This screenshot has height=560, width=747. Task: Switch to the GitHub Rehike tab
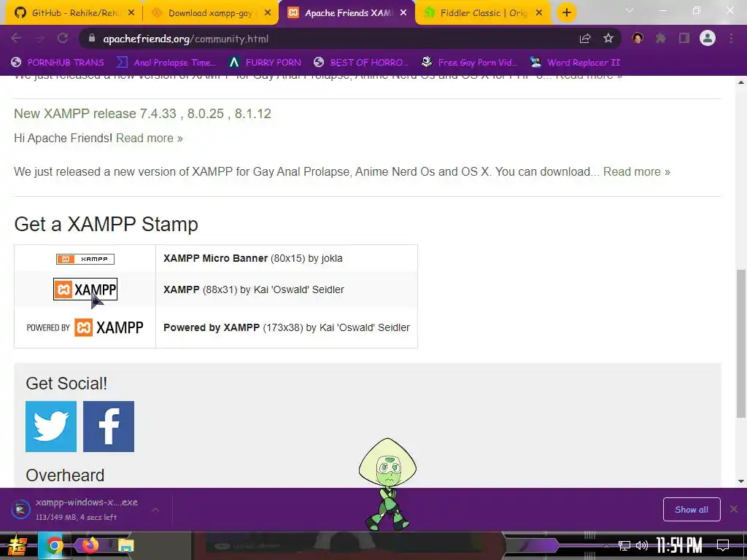point(71,13)
